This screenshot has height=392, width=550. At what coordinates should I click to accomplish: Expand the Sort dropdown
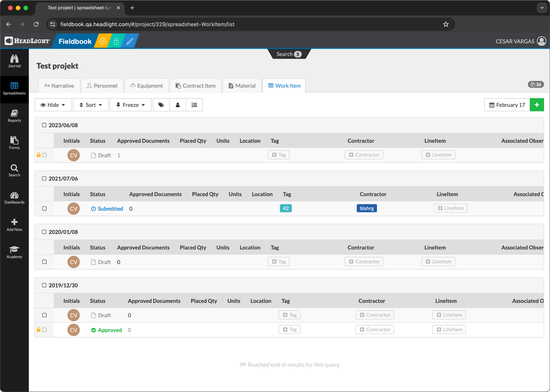point(91,105)
